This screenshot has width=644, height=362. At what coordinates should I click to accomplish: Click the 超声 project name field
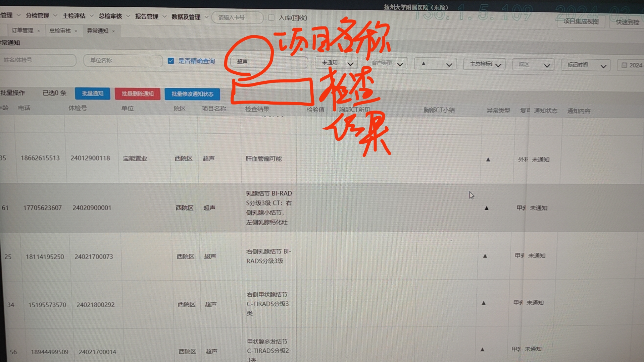pyautogui.click(x=269, y=62)
